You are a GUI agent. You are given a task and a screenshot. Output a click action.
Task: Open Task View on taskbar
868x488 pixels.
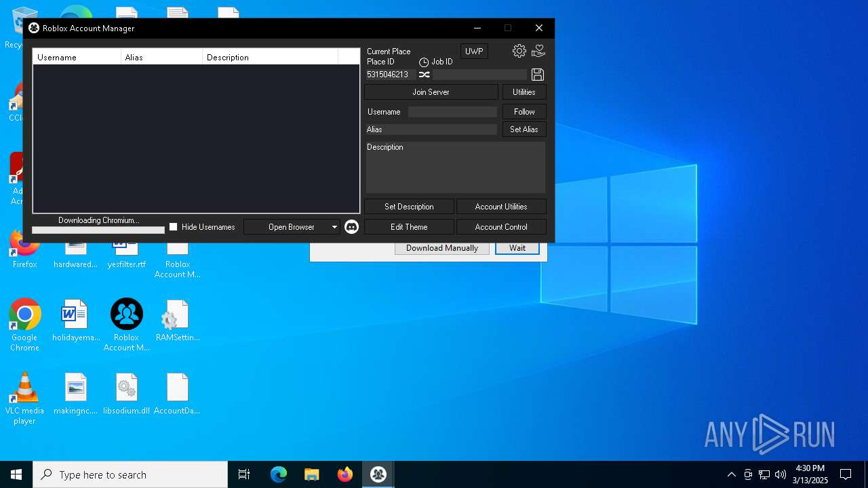coord(244,474)
